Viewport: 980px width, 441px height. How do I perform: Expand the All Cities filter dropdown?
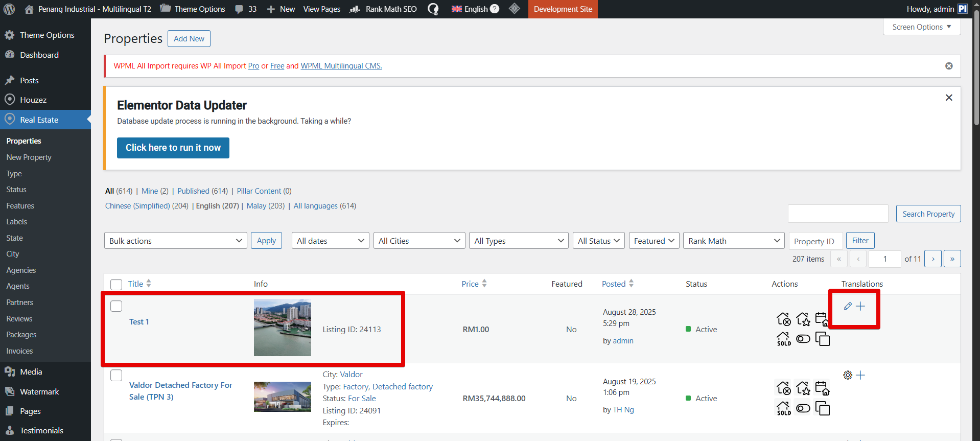tap(419, 241)
